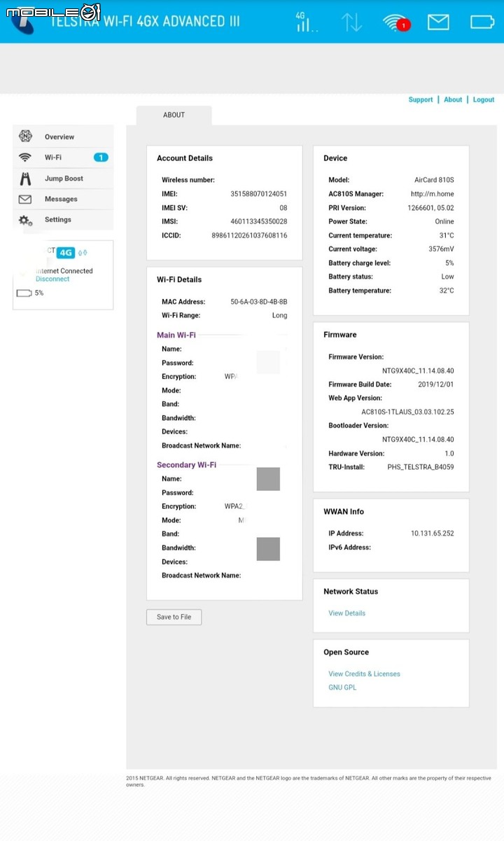Click the http://m.home manager address

[x=433, y=194]
